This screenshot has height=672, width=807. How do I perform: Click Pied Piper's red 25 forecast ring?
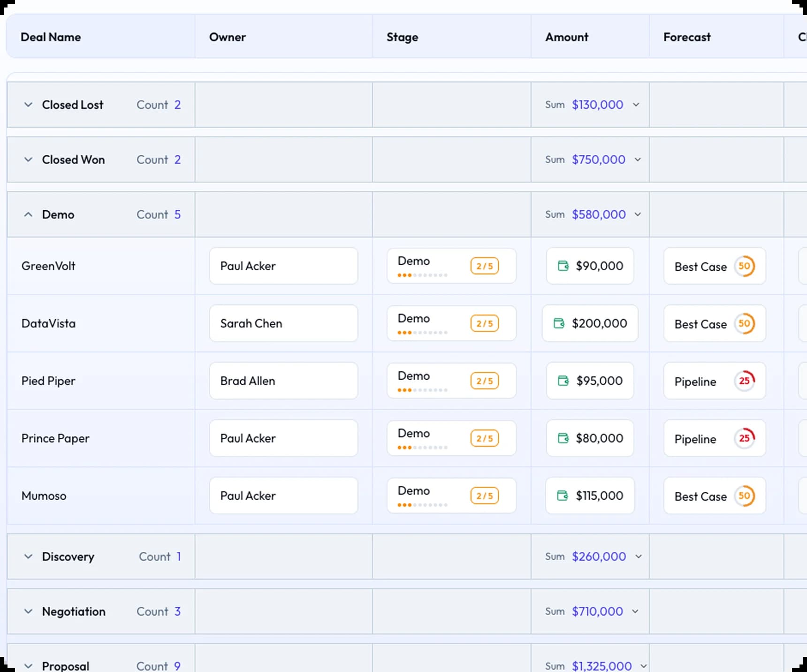pos(744,381)
